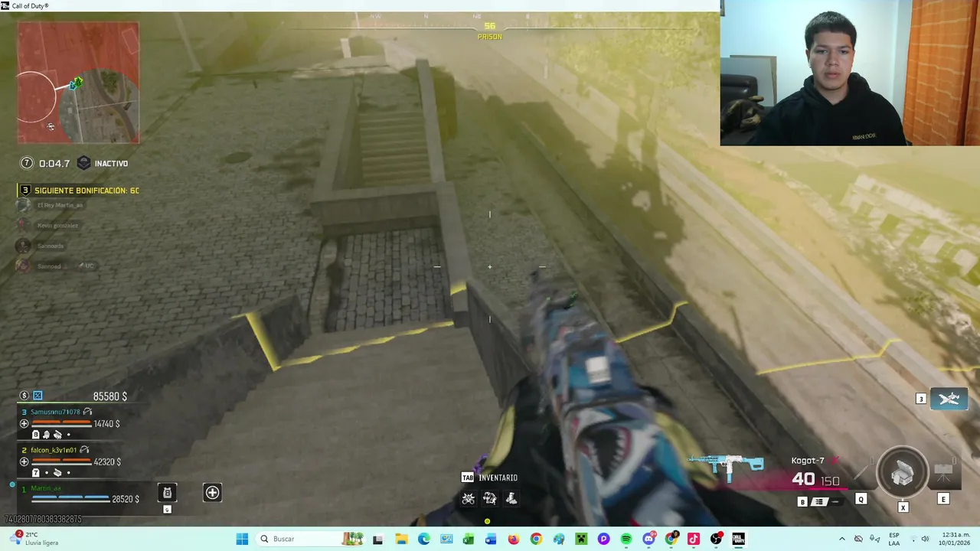Image resolution: width=980 pixels, height=551 pixels.
Task: Open the Windows Start menu
Action: pyautogui.click(x=242, y=539)
